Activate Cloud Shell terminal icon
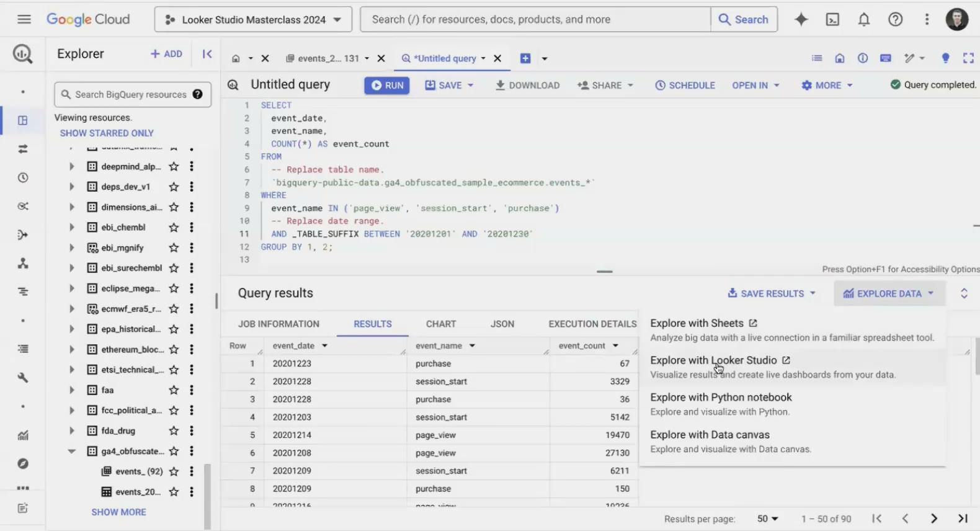The height and width of the screenshot is (531, 980). [x=832, y=19]
